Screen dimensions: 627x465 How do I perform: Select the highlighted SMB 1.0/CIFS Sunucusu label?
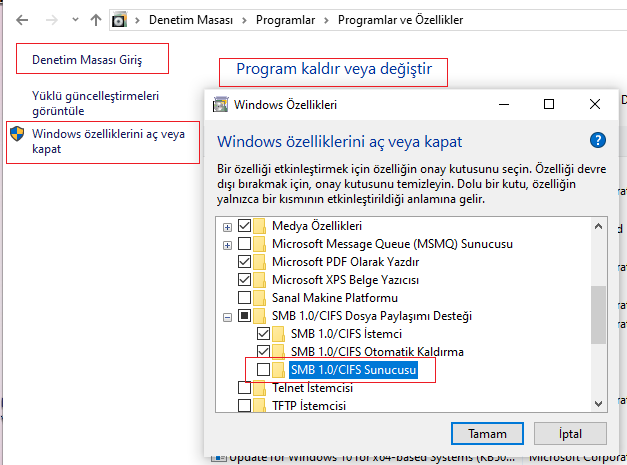[x=353, y=370]
